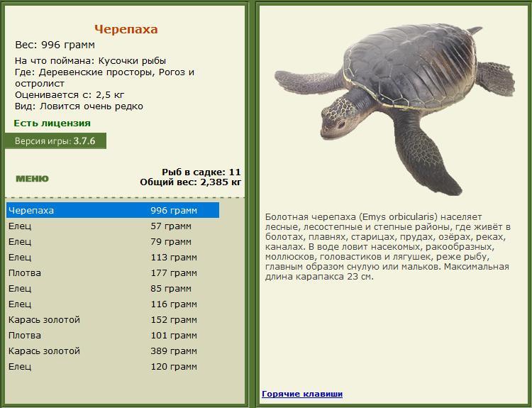This screenshot has height=408, width=532.
Task: Click the Вес: 996 грамм line
Action: [55, 45]
